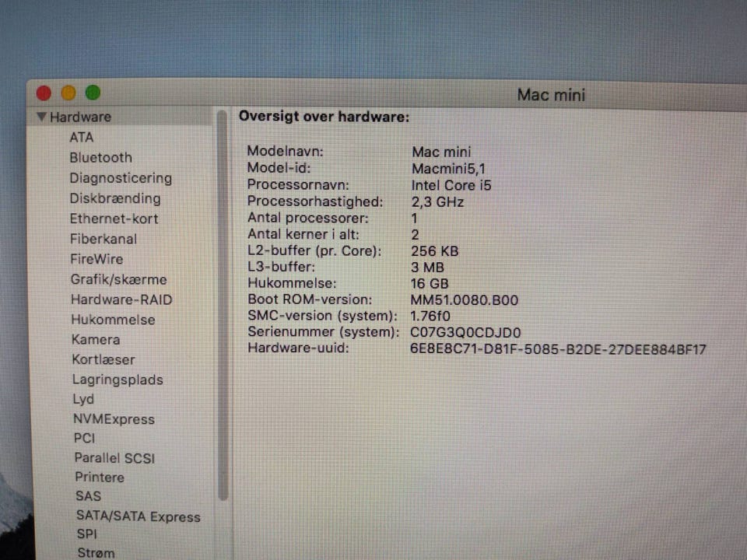The height and width of the screenshot is (560, 747).
Task: Select FireWire in the sidebar
Action: [x=96, y=259]
